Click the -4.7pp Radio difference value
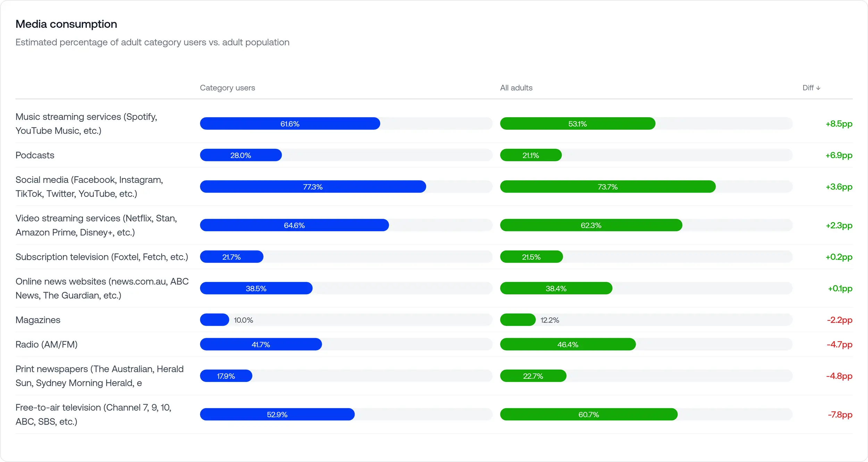Image resolution: width=868 pixels, height=462 pixels. (x=839, y=345)
